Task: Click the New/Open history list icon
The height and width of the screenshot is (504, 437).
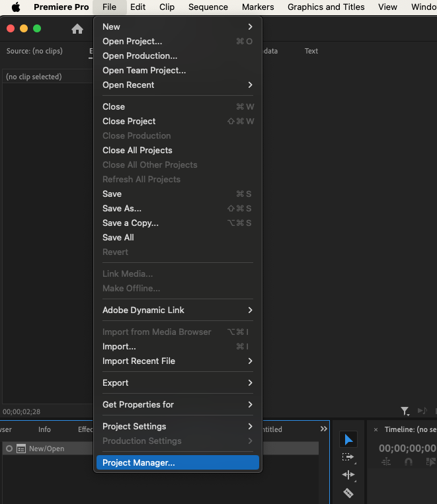Action: (21, 449)
